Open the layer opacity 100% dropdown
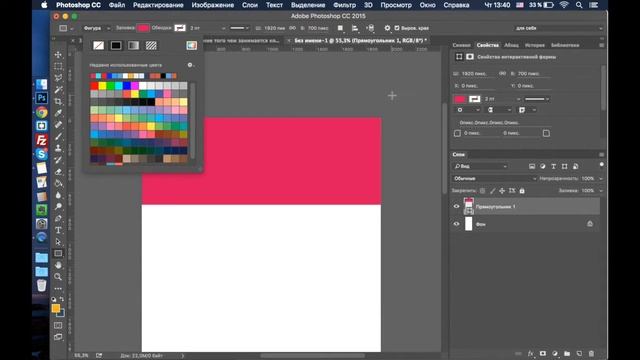Image resolution: width=640 pixels, height=360 pixels. 600,179
